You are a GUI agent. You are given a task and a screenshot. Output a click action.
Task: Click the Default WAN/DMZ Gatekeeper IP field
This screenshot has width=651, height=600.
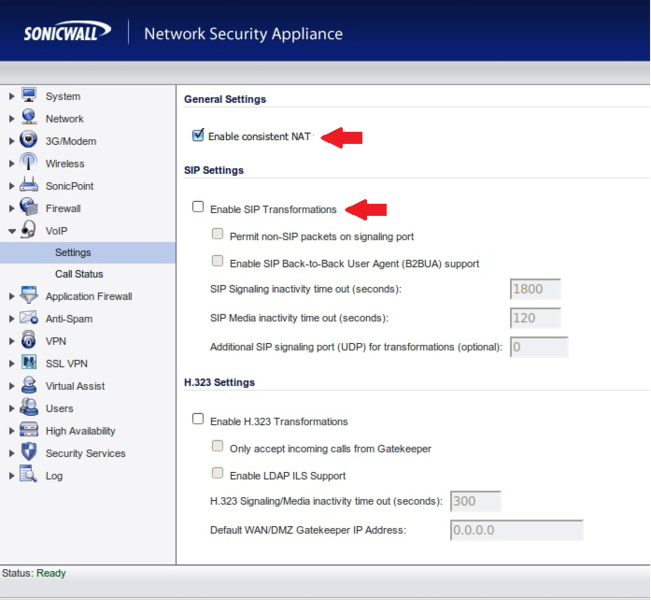[x=516, y=530]
